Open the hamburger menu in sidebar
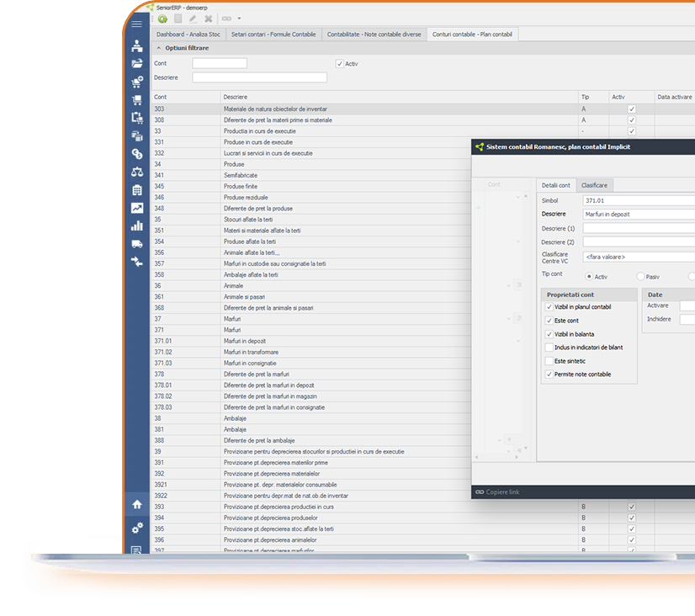Viewport: 695px width, 616px height. pos(136,24)
